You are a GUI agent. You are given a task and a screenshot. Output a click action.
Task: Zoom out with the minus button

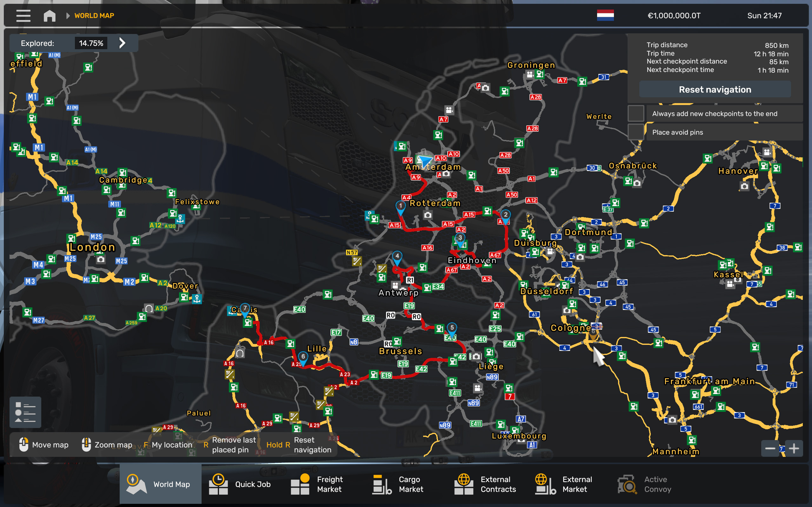tap(770, 448)
